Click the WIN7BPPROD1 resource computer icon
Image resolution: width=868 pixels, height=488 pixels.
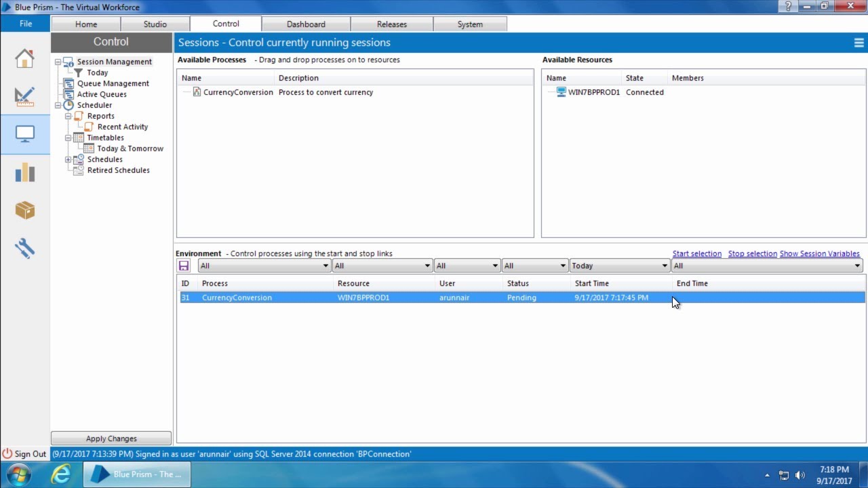[x=561, y=92]
